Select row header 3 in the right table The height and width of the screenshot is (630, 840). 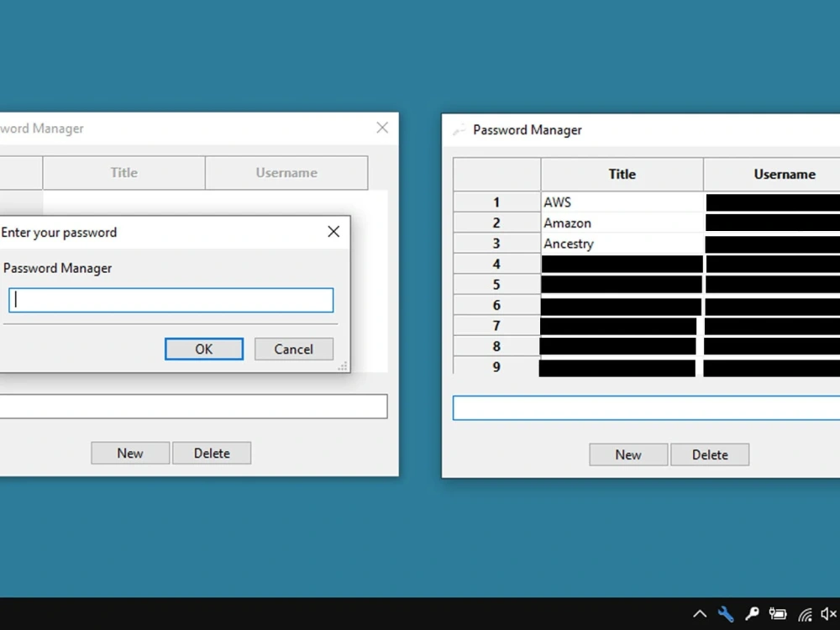tap(496, 244)
